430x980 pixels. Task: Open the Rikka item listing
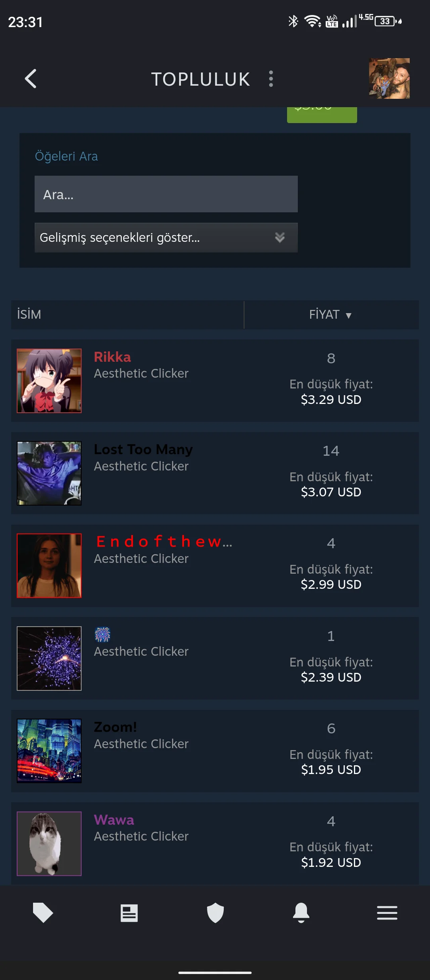point(215,380)
